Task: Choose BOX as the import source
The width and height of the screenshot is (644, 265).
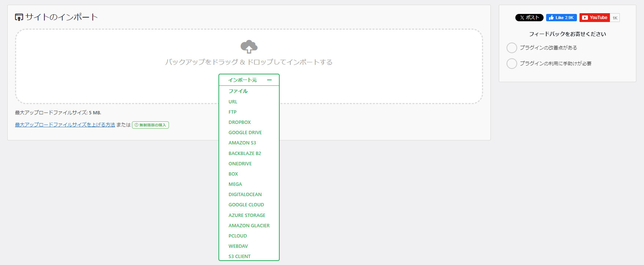Action: pyautogui.click(x=233, y=174)
